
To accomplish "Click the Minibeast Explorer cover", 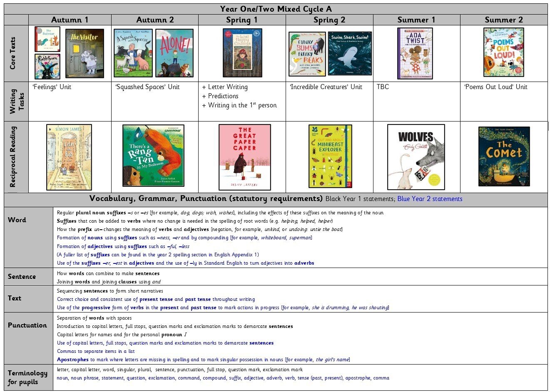I will pos(330,156).
